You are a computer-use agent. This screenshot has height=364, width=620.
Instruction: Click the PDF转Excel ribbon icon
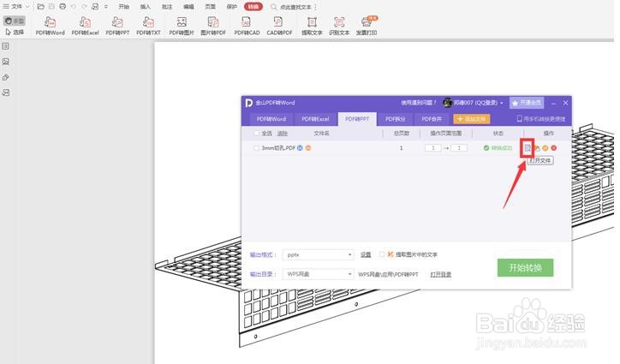pyautogui.click(x=85, y=26)
